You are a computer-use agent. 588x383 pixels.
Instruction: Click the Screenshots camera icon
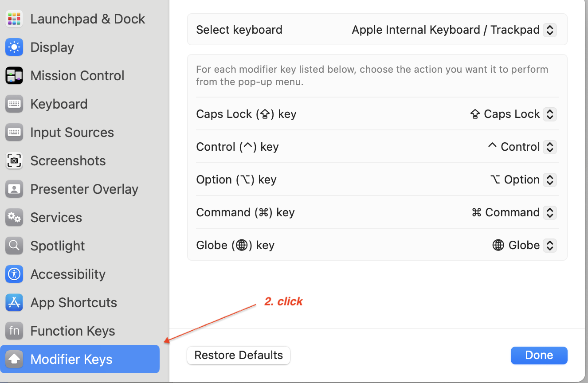(x=14, y=160)
